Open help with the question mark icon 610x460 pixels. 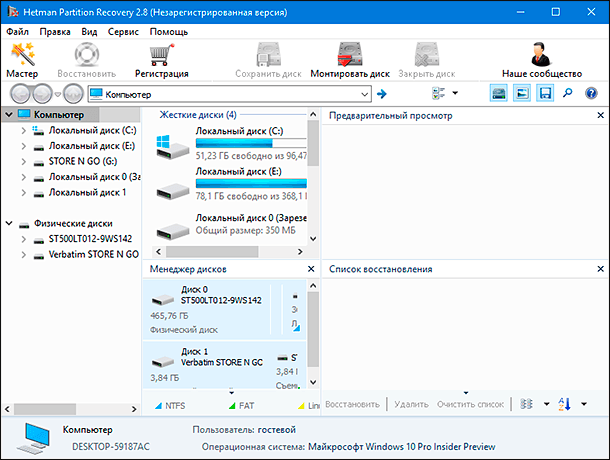tap(591, 93)
